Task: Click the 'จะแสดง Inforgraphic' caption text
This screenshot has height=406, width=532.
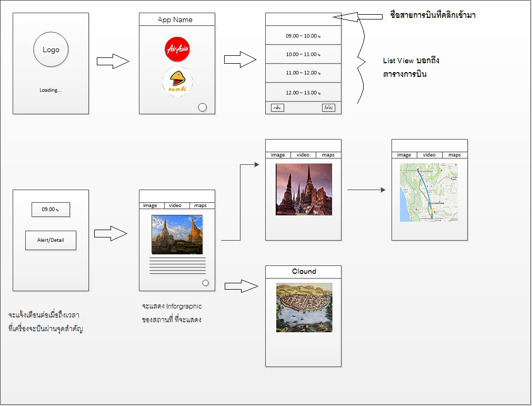Action: pyautogui.click(x=172, y=306)
